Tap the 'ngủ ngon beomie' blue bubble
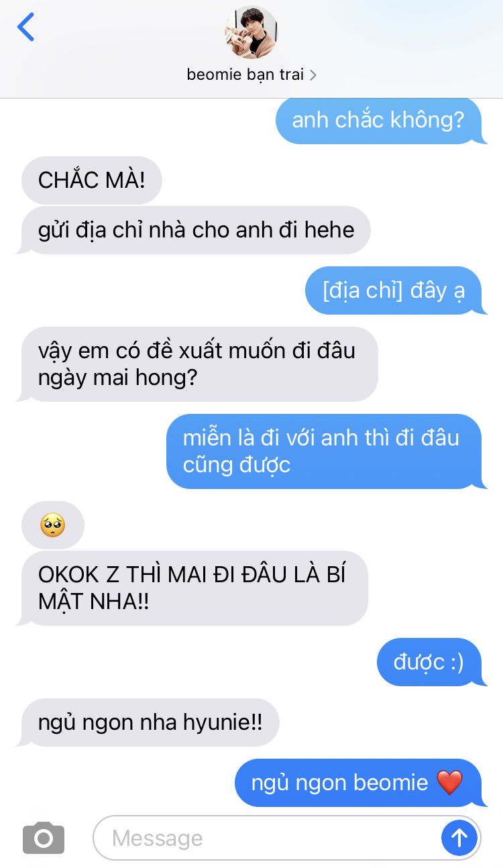The width and height of the screenshot is (503, 868). [358, 783]
